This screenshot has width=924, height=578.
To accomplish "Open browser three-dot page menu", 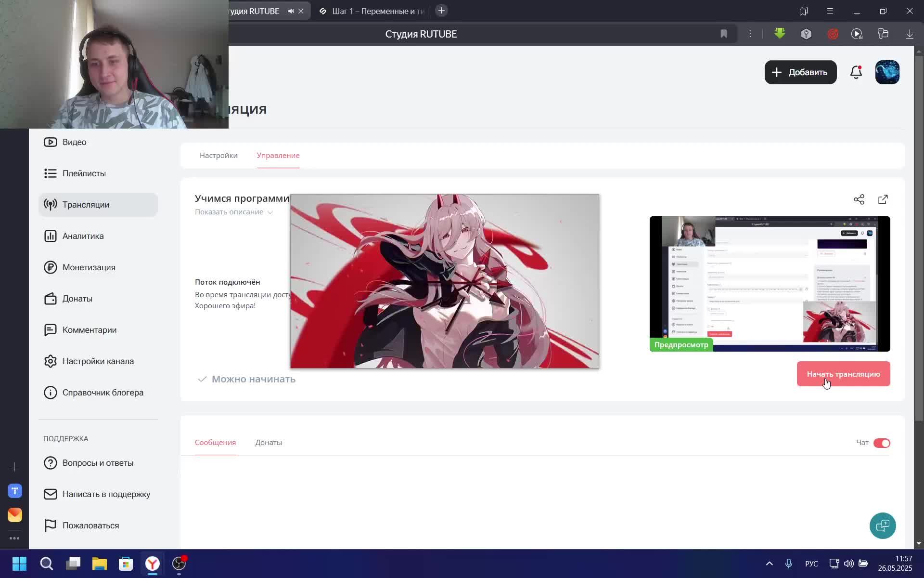I will (750, 34).
